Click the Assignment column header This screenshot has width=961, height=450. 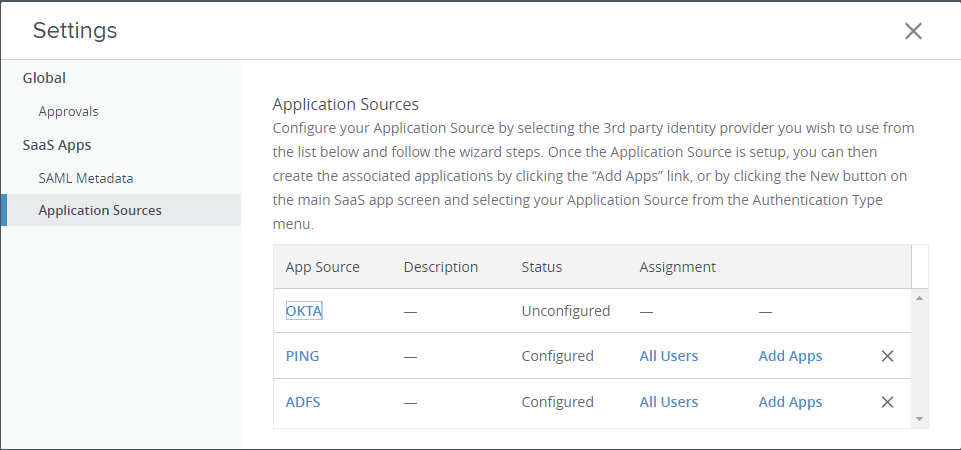tap(677, 267)
